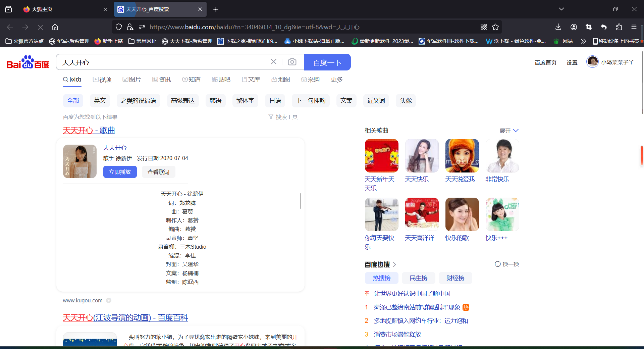Close the 火狐主页 tab
This screenshot has height=349, width=644.
point(105,9)
